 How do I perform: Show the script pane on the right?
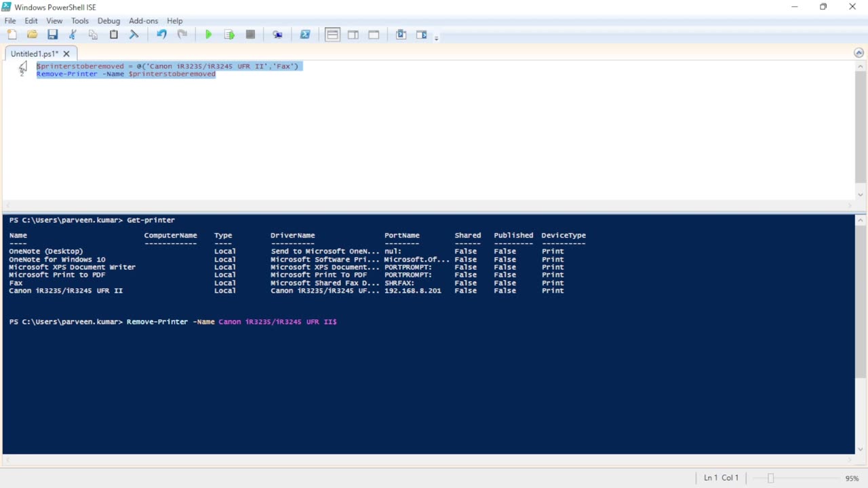click(353, 35)
